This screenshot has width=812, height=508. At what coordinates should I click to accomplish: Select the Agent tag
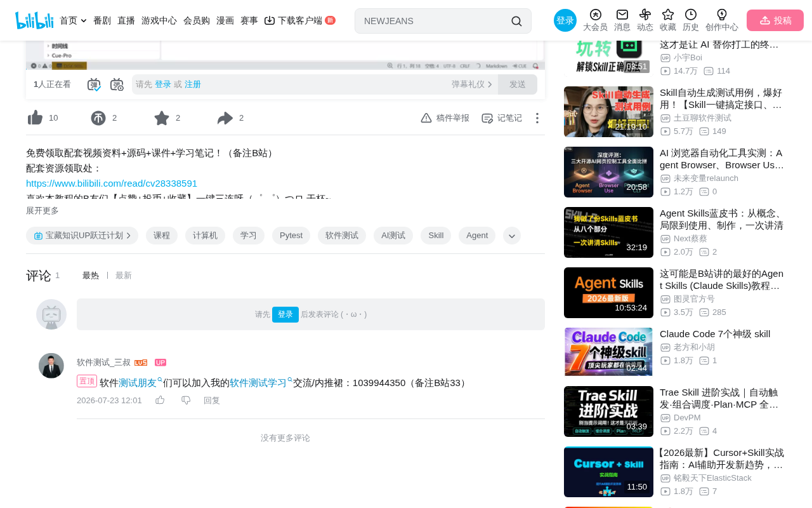tap(477, 236)
